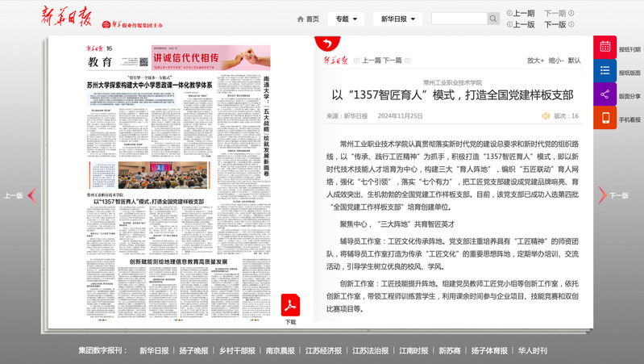The image size is (644, 364).
Task: Click the search magnifier icon
Action: pyautogui.click(x=494, y=19)
